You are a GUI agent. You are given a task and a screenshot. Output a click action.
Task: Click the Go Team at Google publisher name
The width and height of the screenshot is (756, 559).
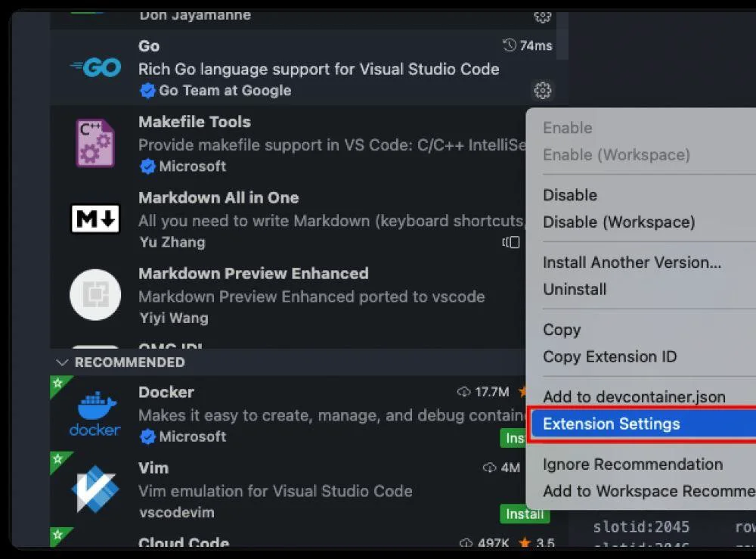click(x=225, y=91)
